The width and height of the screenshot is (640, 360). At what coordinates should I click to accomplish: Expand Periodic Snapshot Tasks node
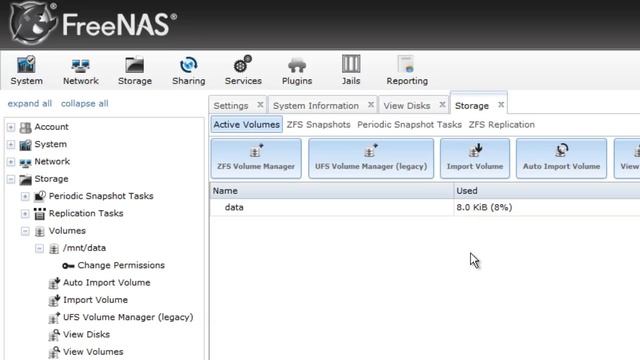[25, 197]
